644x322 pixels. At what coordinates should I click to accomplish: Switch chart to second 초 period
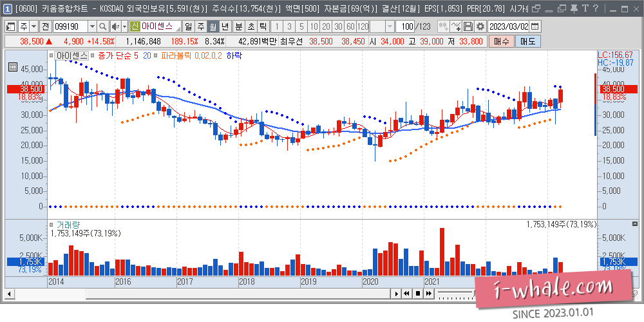coord(251,26)
